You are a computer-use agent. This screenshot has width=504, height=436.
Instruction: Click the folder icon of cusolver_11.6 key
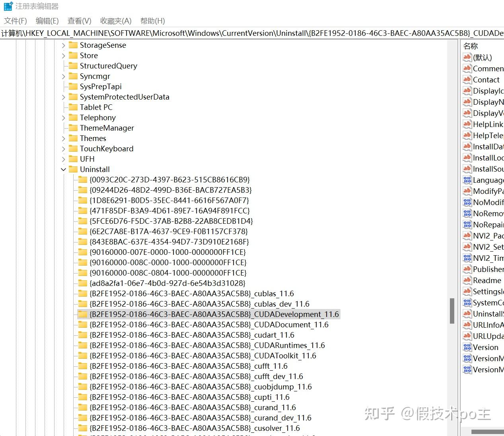pos(82,428)
